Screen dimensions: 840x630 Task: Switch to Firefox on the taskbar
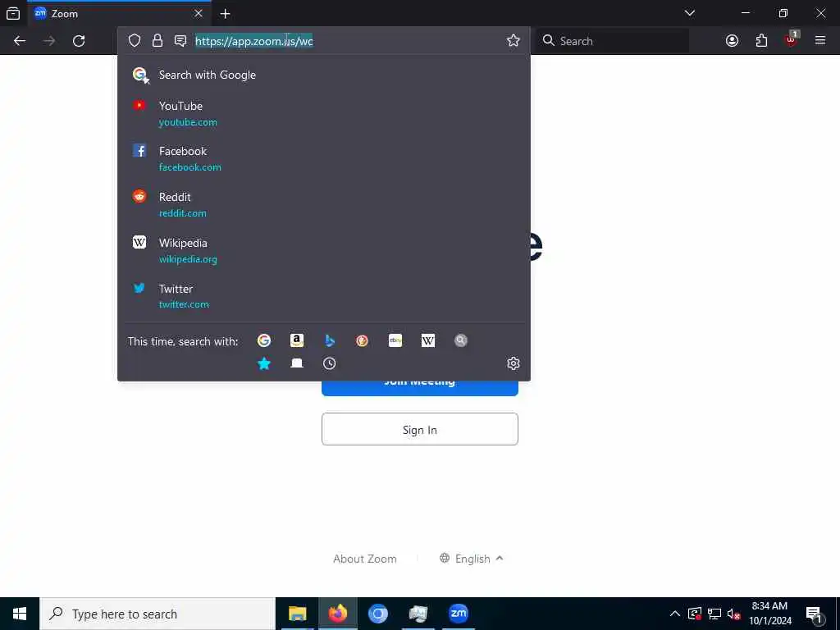(x=337, y=614)
